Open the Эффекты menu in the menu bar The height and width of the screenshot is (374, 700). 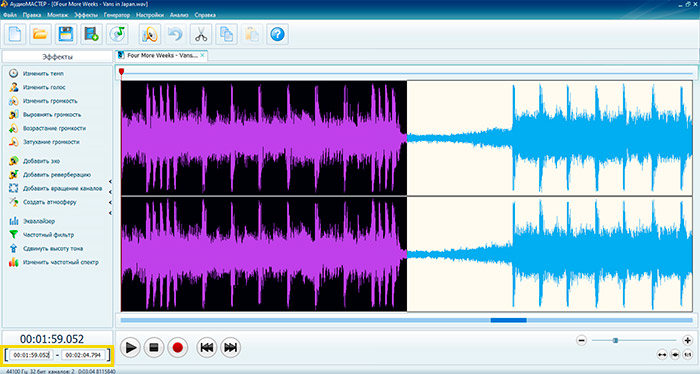pos(86,15)
